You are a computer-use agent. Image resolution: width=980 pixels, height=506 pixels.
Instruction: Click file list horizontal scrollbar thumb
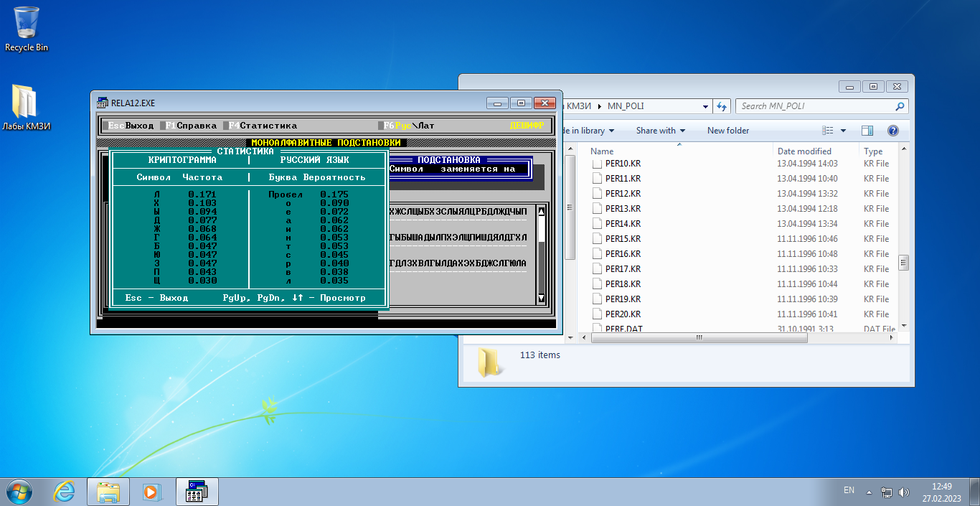click(699, 337)
